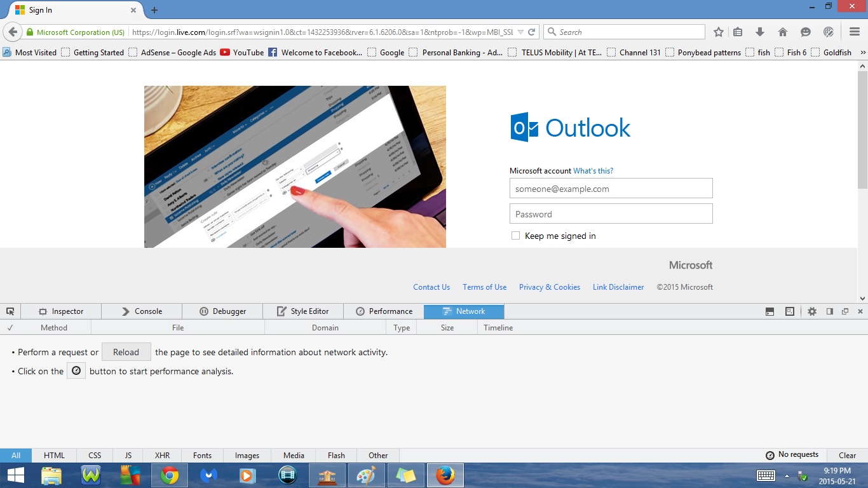Filter network requests by Other
868x488 pixels.
(378, 455)
